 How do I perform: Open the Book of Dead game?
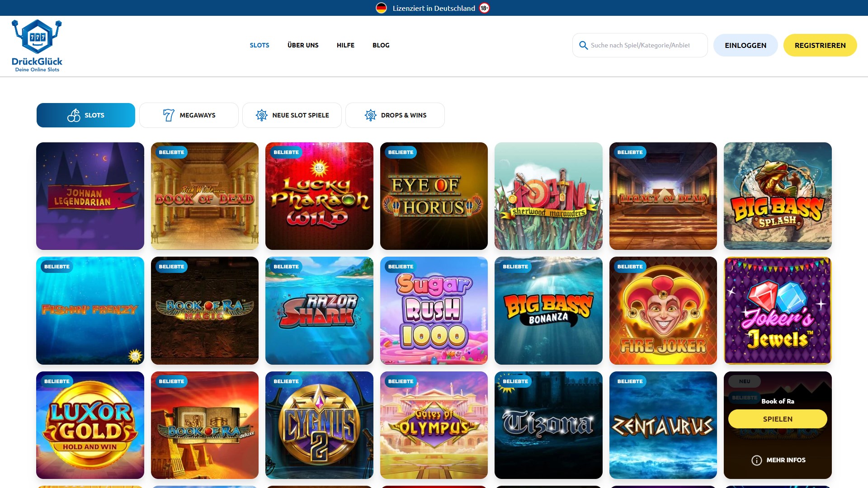coord(205,196)
